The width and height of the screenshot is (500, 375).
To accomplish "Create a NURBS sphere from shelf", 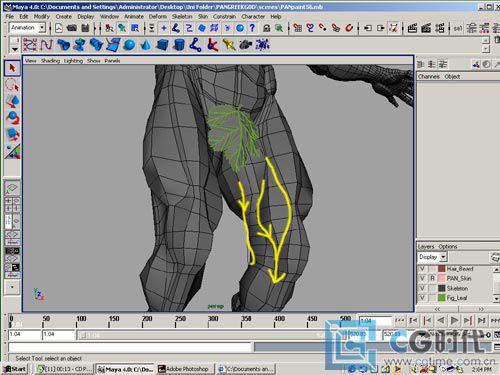I will 129,45.
